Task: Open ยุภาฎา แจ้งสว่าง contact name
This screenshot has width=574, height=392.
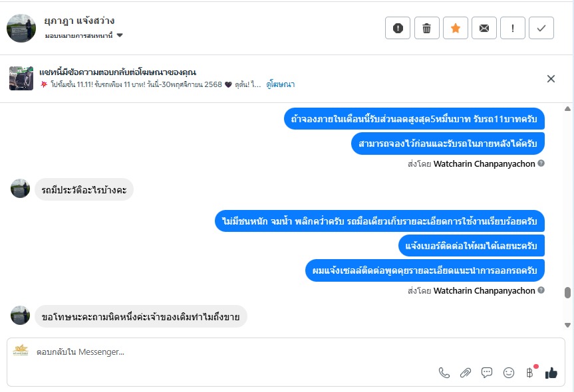Action: [79, 21]
